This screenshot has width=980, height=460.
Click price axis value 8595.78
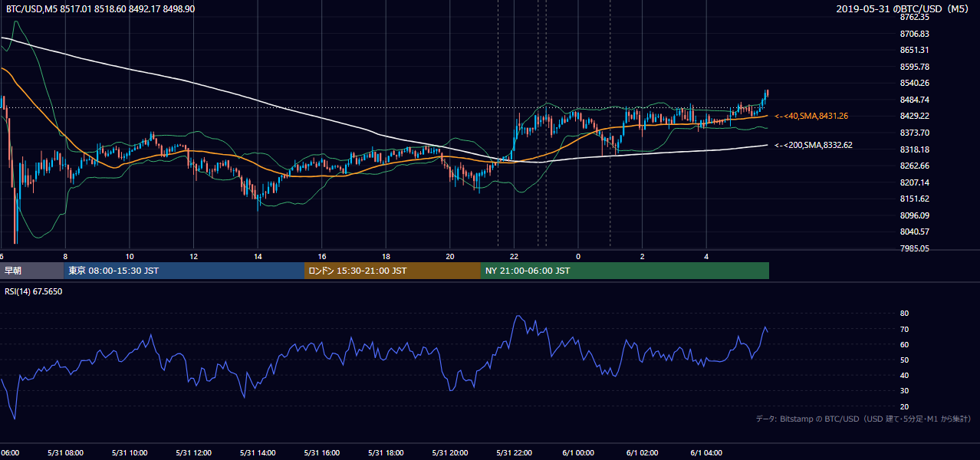click(915, 67)
